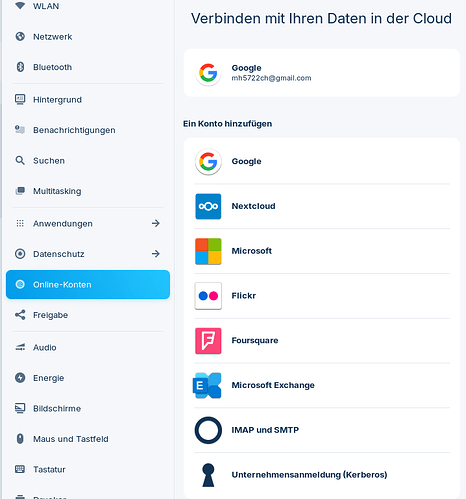The image size is (466, 499).
Task: Switch to the Hintergrund settings panel
Action: tap(88, 99)
